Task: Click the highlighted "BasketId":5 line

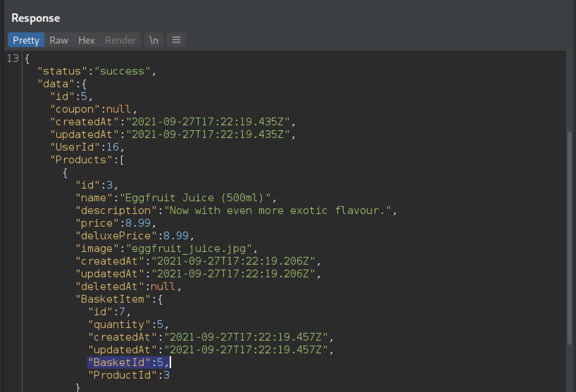Action: point(129,362)
